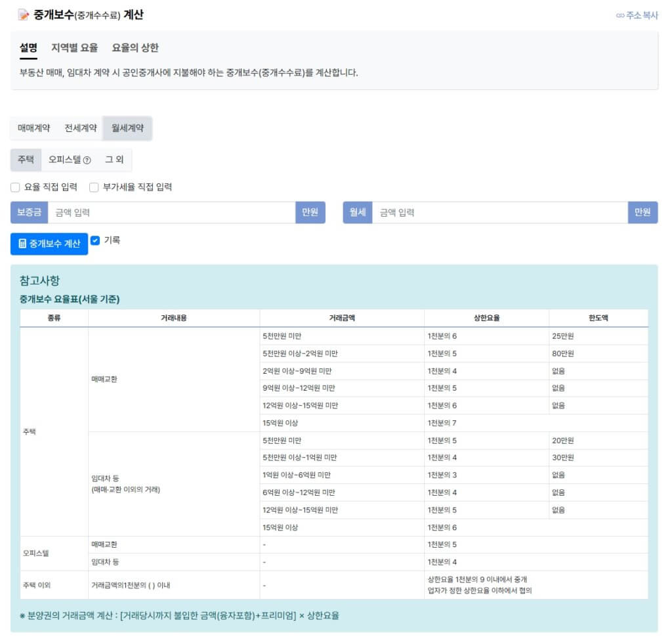Click the 월세 amount input field
The height and width of the screenshot is (637, 672).
pos(499,212)
